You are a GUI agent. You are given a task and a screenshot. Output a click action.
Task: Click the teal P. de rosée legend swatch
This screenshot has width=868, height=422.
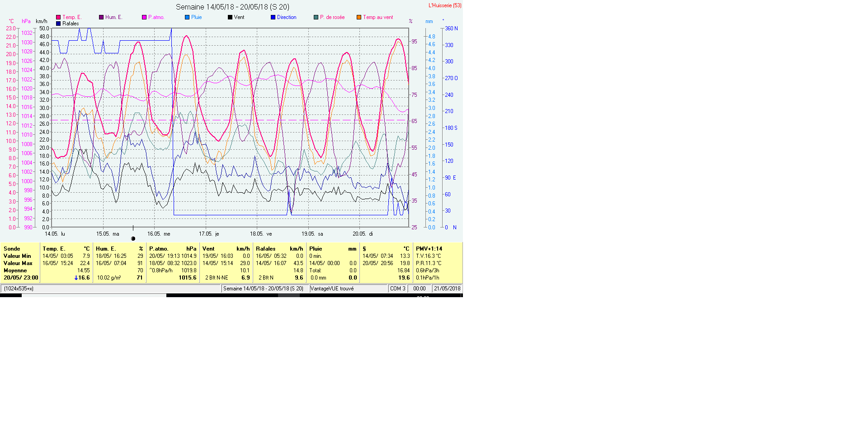[x=316, y=17]
